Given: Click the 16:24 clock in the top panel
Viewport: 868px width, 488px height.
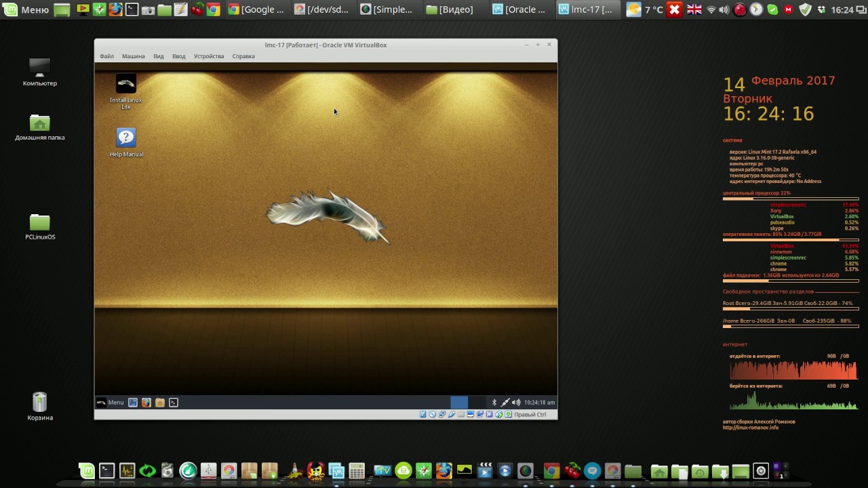Looking at the screenshot, I should coord(842,9).
